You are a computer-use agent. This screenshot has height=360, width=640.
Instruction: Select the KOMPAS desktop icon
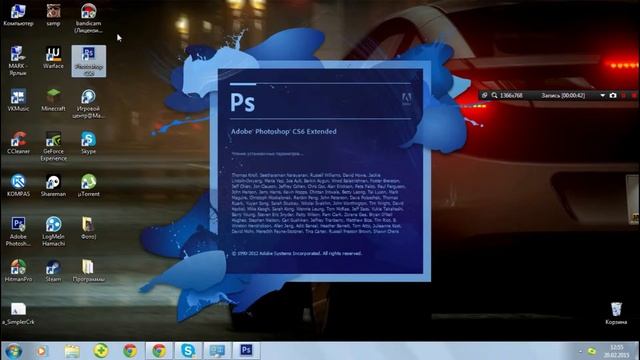pyautogui.click(x=18, y=185)
